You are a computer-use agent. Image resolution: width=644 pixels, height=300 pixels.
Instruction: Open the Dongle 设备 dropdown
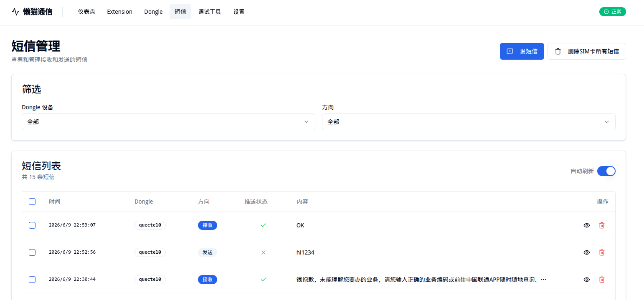click(x=168, y=122)
